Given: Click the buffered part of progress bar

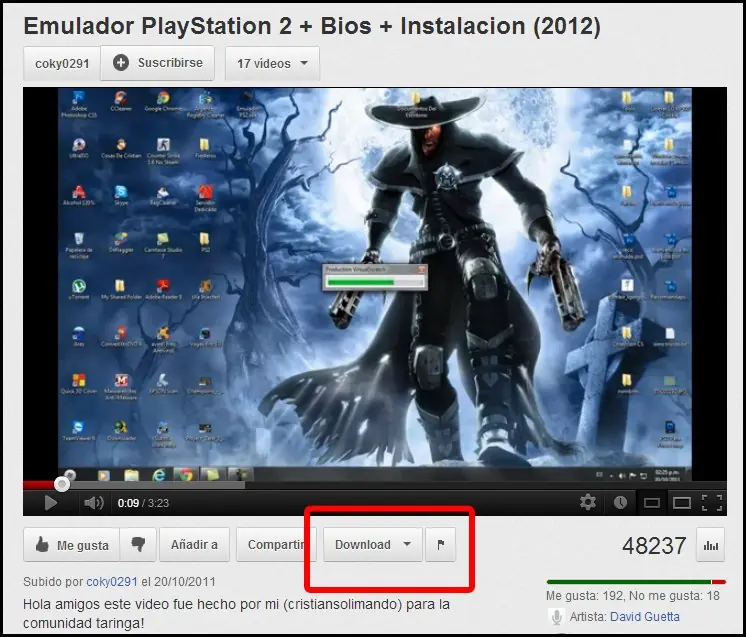Looking at the screenshot, I should coord(157,485).
